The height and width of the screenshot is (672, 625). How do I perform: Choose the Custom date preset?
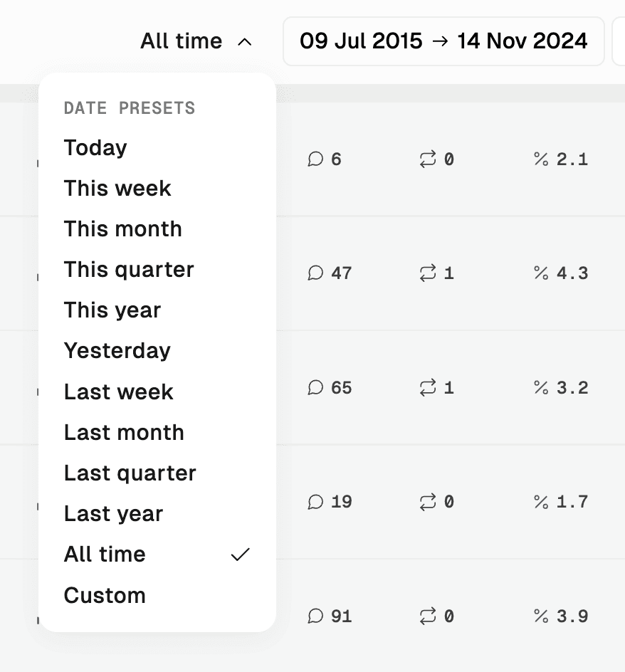click(x=105, y=596)
